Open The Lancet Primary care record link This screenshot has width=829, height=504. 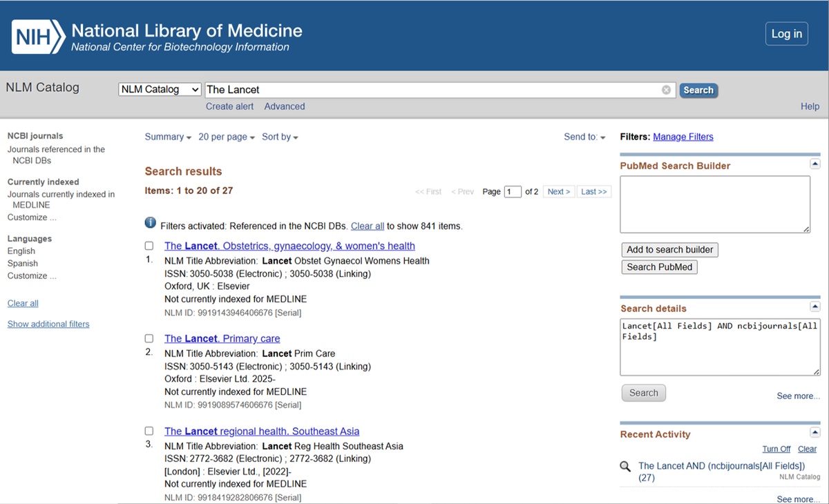(x=222, y=338)
